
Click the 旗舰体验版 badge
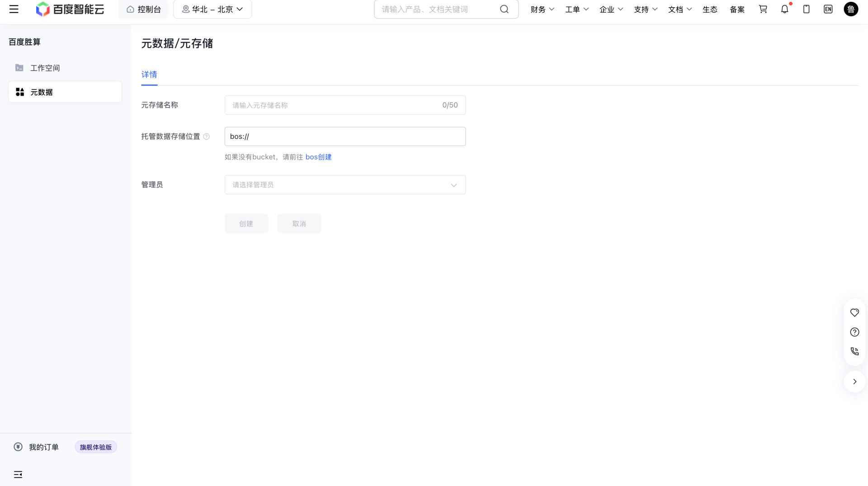[x=96, y=447]
